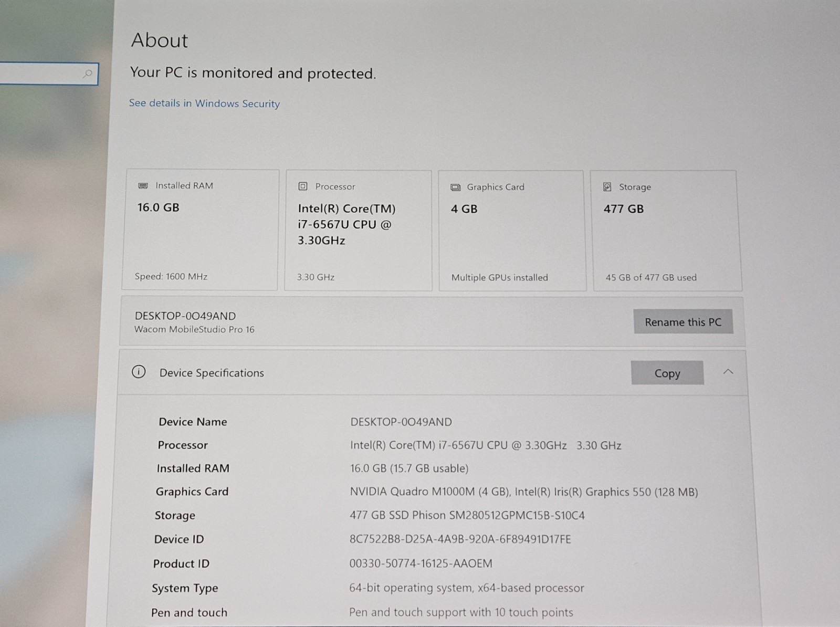Click the Storage drive icon
This screenshot has height=627, width=840.
[x=607, y=186]
